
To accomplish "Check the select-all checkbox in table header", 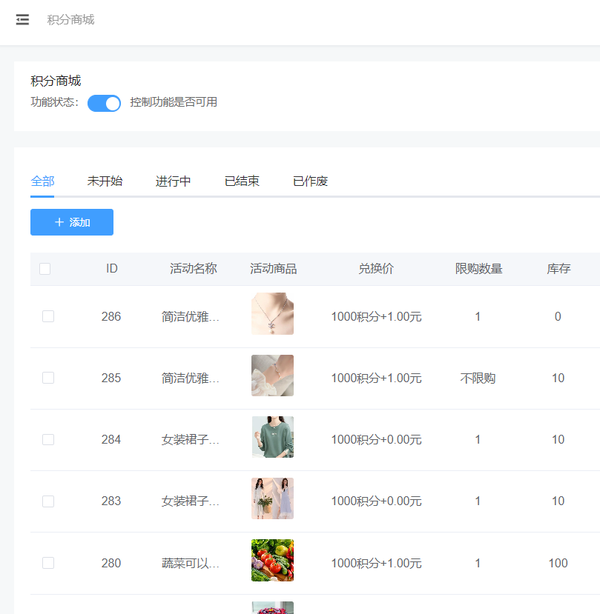I will click(x=45, y=269).
